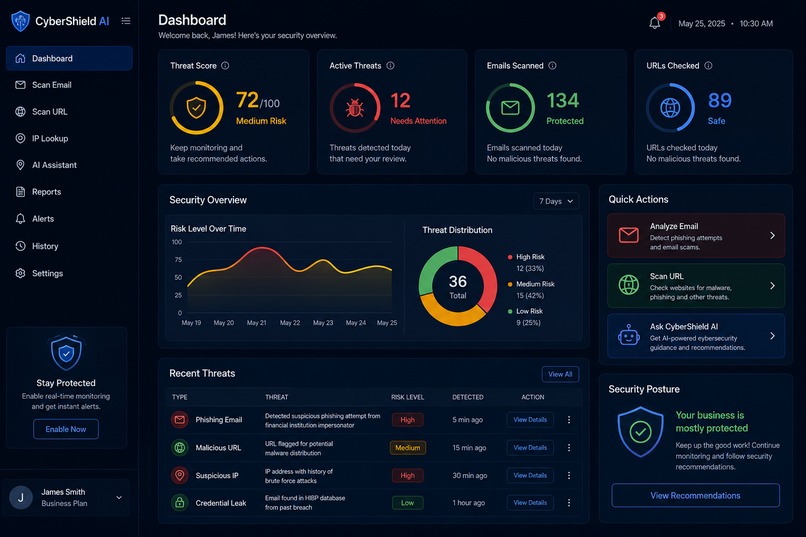Click the Scan URL quick action chevron
The height and width of the screenshot is (537, 806).
click(772, 285)
